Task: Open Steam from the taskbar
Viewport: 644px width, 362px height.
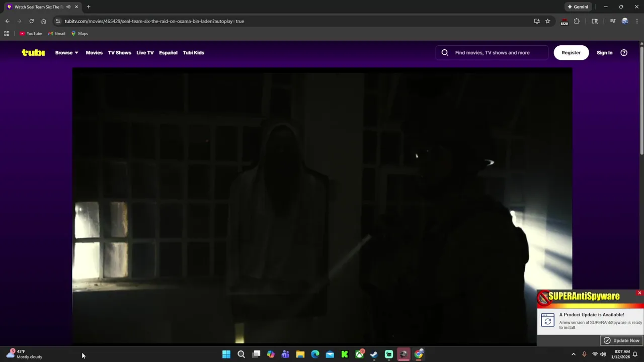Action: coord(374,354)
